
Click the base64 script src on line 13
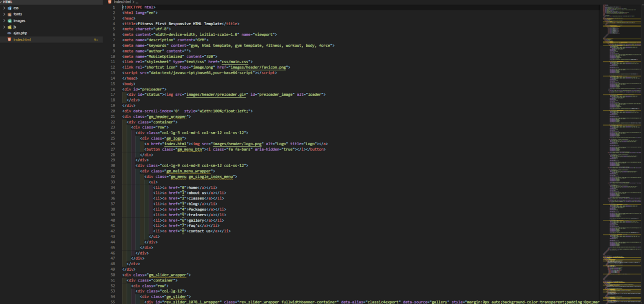(201, 73)
